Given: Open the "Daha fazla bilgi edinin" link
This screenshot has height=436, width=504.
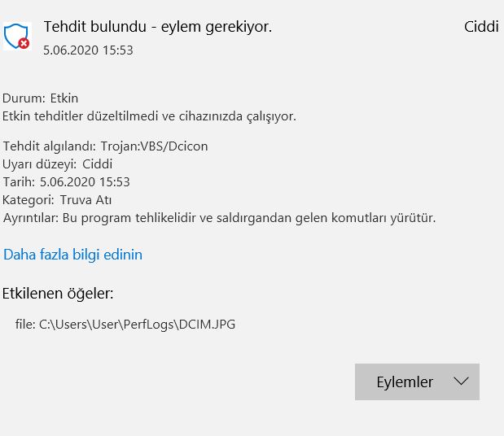Looking at the screenshot, I should point(72,255).
